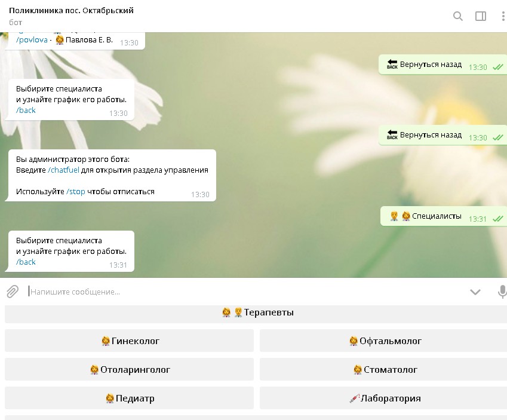The image size is (507, 420).
Task: Click the 'бот' status label under title
Action: 16,22
